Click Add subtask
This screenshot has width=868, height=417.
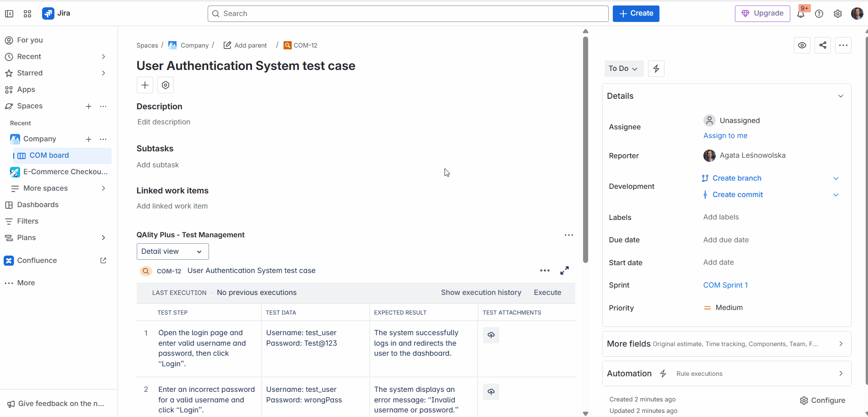158,165
